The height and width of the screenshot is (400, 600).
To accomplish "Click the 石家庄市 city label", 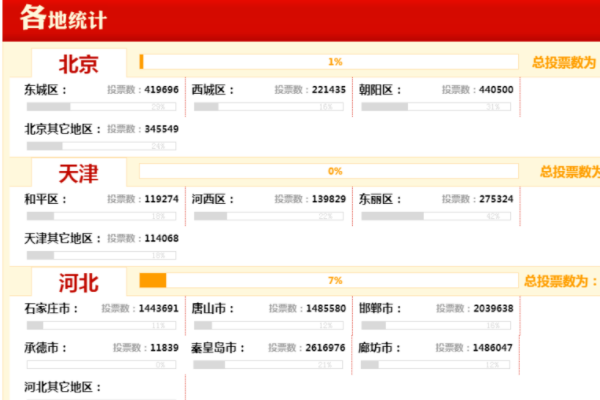I will (x=51, y=309).
